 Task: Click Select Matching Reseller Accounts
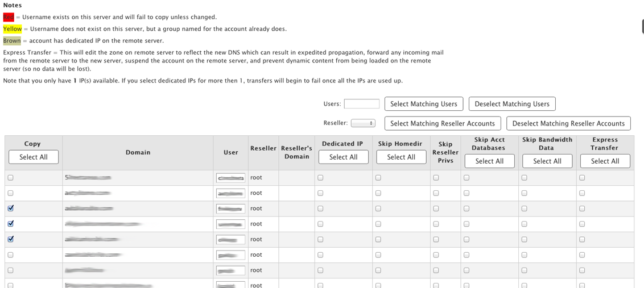(x=443, y=123)
